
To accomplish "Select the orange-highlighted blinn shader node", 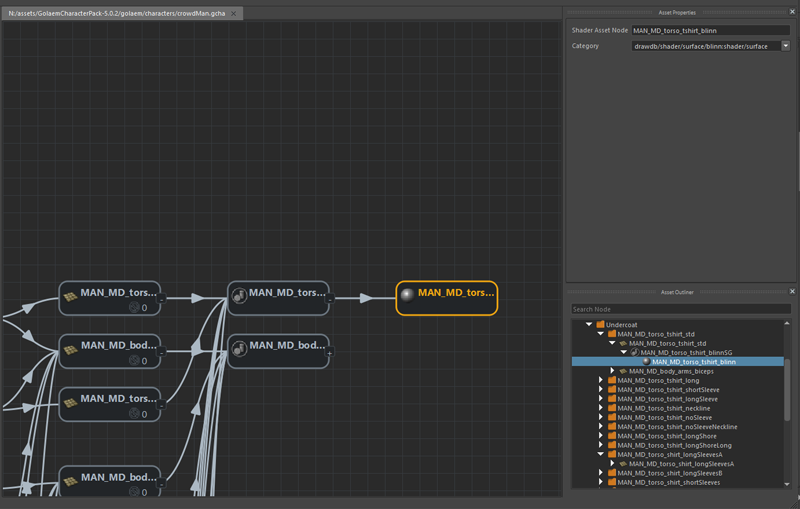I will 446,297.
